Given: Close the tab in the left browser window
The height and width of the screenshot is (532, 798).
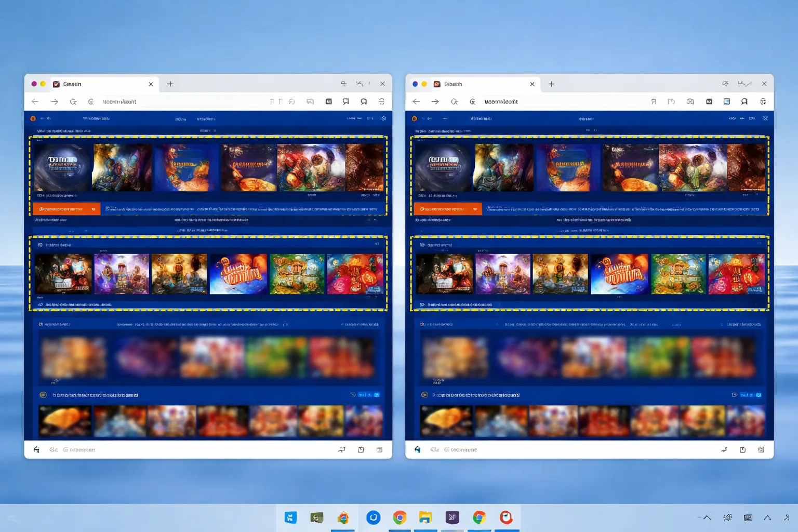Looking at the screenshot, I should click(151, 84).
